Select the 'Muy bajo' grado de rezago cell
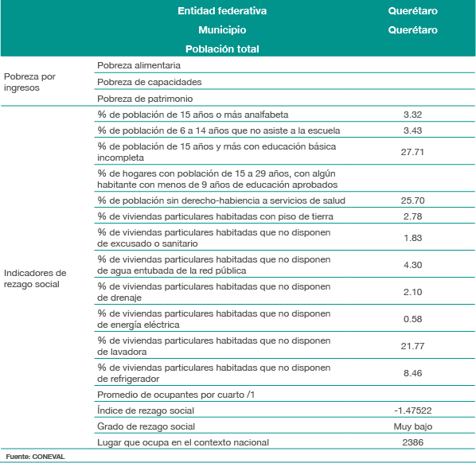The height and width of the screenshot is (463, 476). coord(412,426)
